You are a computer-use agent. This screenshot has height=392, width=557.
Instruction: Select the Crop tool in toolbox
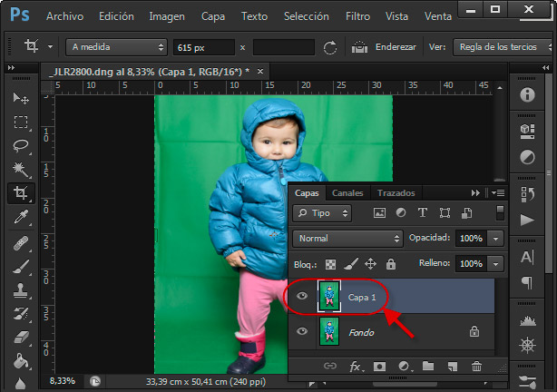[x=21, y=193]
